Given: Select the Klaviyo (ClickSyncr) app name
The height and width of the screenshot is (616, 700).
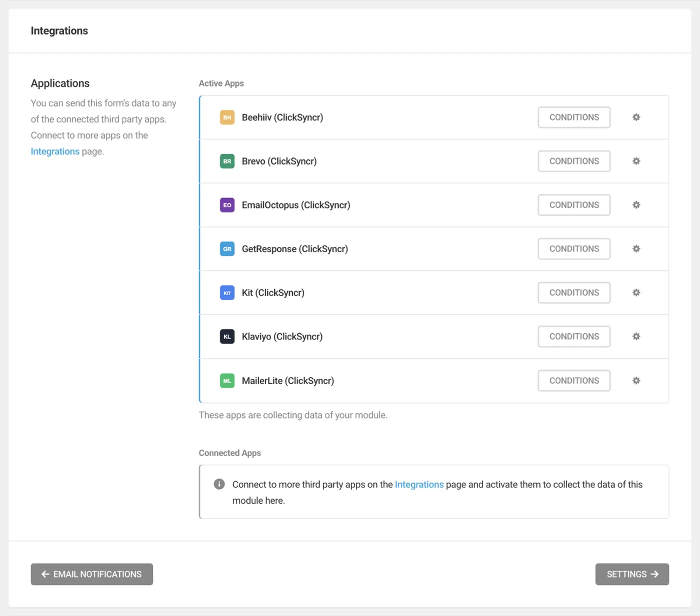Looking at the screenshot, I should click(x=282, y=336).
